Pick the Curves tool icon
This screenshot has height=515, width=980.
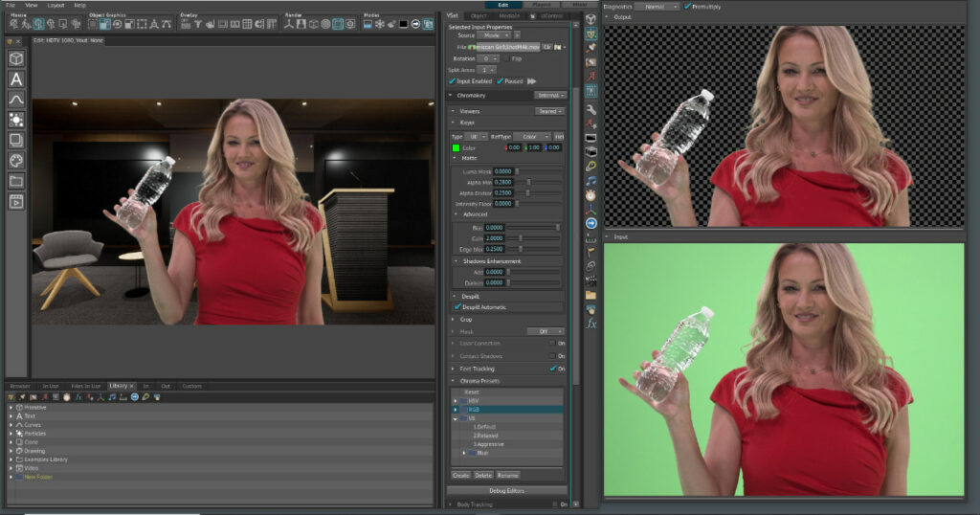tap(16, 100)
